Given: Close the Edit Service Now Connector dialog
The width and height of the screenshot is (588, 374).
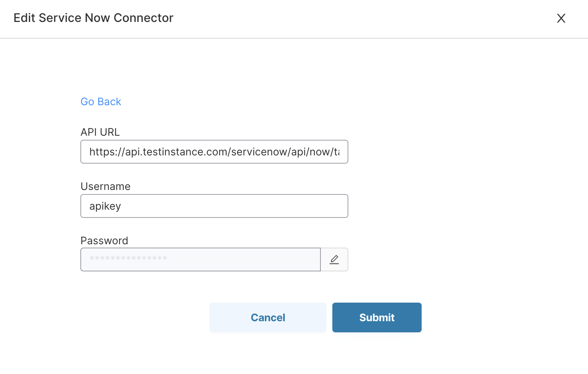Looking at the screenshot, I should tap(561, 18).
